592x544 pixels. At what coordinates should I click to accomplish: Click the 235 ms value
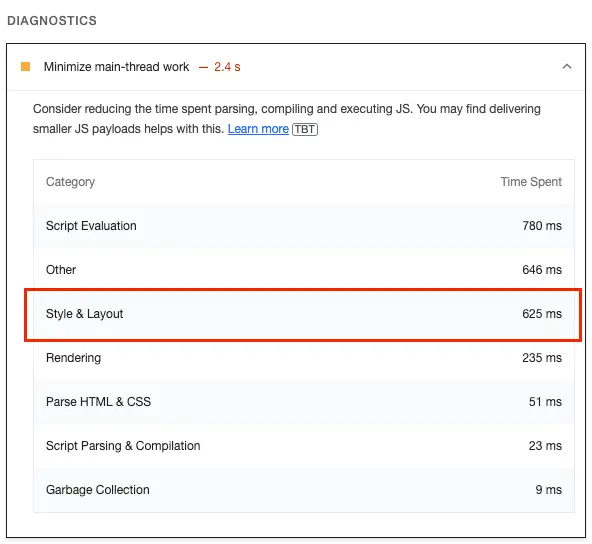tap(542, 358)
